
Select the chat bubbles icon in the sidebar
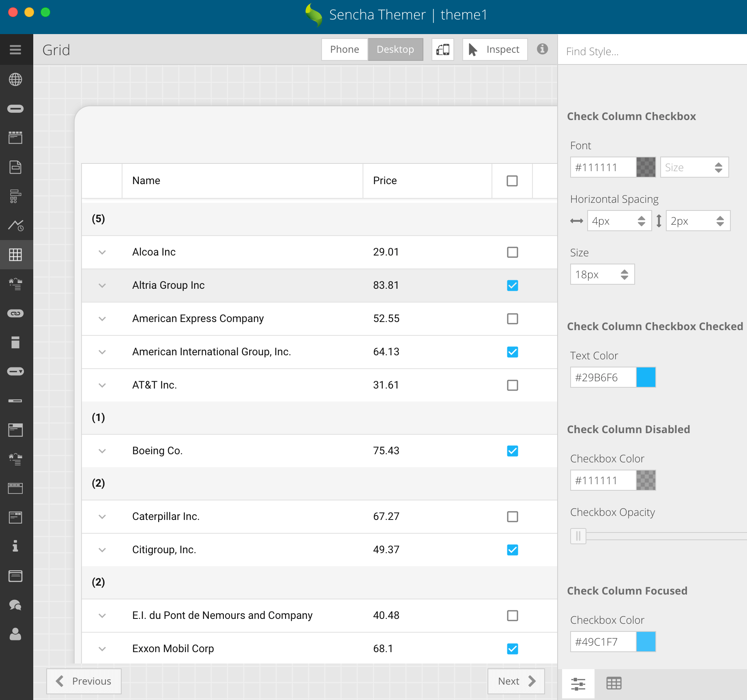(x=15, y=605)
